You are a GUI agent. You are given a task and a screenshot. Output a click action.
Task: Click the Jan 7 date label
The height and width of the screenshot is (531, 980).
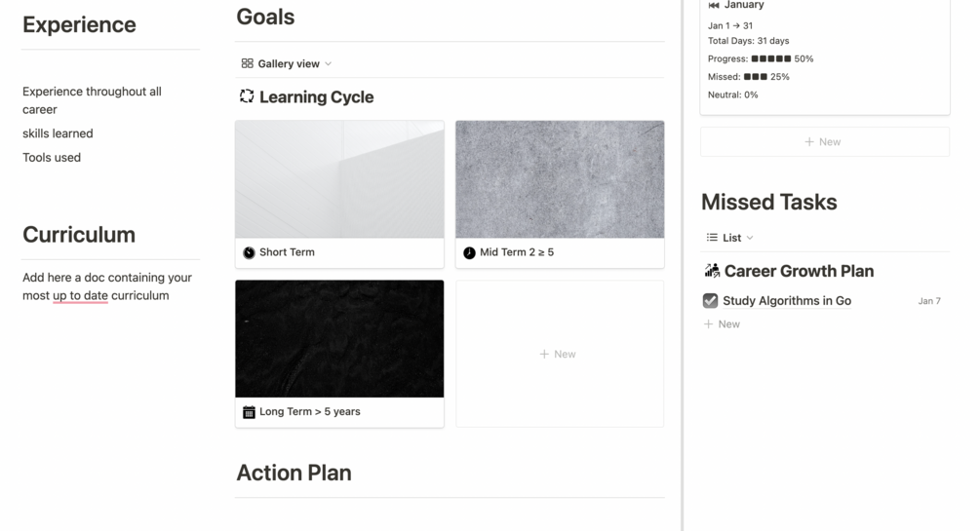929,301
